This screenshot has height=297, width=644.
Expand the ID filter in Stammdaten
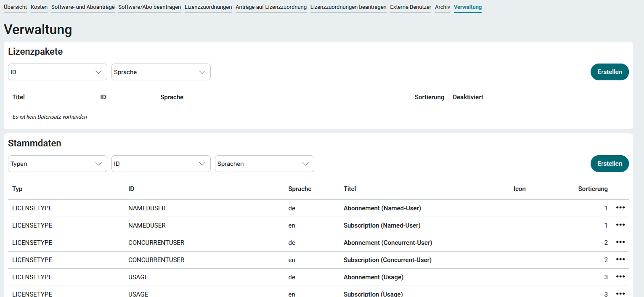point(161,164)
